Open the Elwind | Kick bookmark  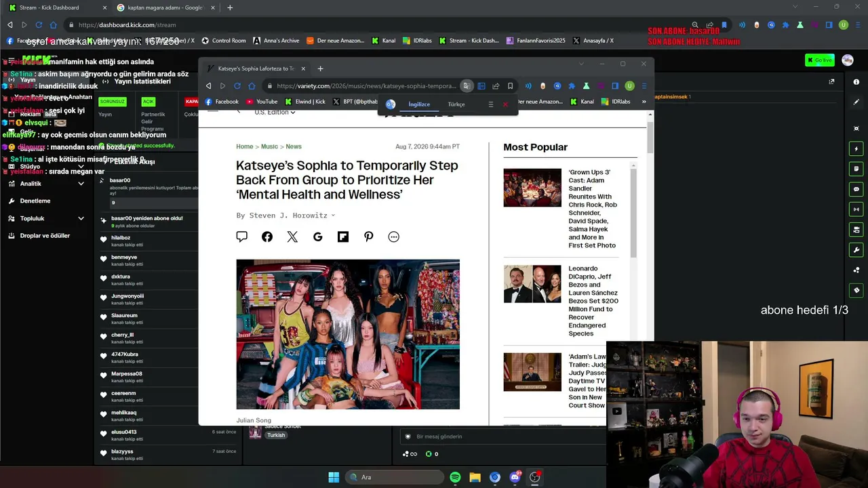305,102
